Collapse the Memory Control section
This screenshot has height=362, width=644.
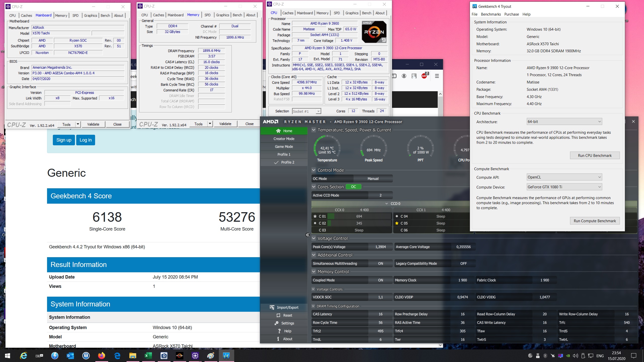(314, 272)
